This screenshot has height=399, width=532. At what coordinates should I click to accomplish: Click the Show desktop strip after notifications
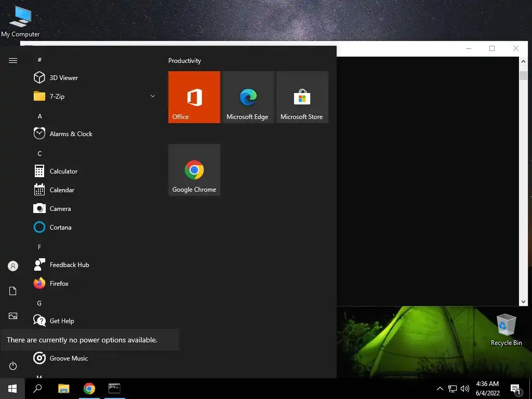(530, 389)
